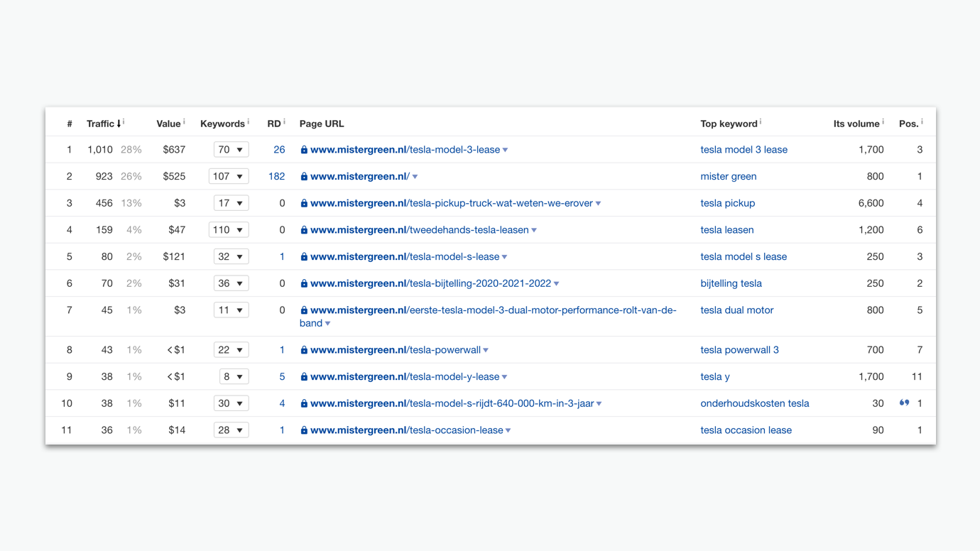
Task: Expand URL menu arrow for tweedehands-tesla-leasen
Action: pyautogui.click(x=534, y=231)
